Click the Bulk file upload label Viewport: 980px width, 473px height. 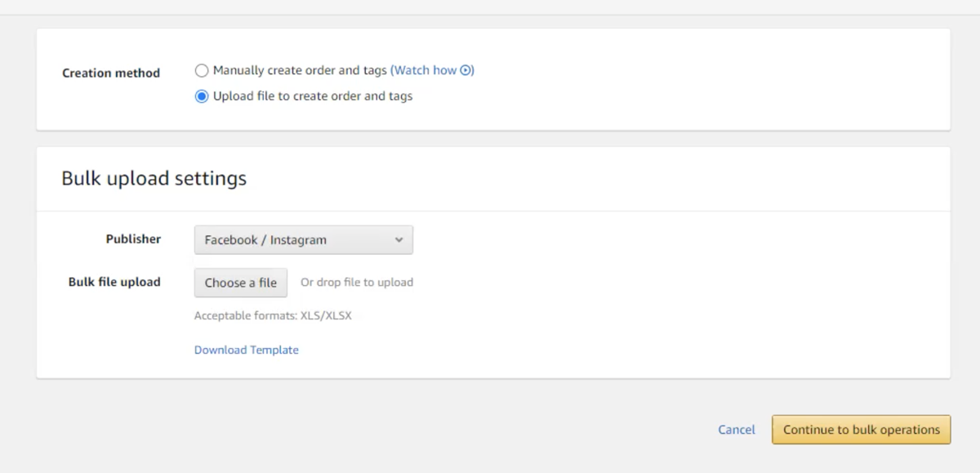(114, 282)
